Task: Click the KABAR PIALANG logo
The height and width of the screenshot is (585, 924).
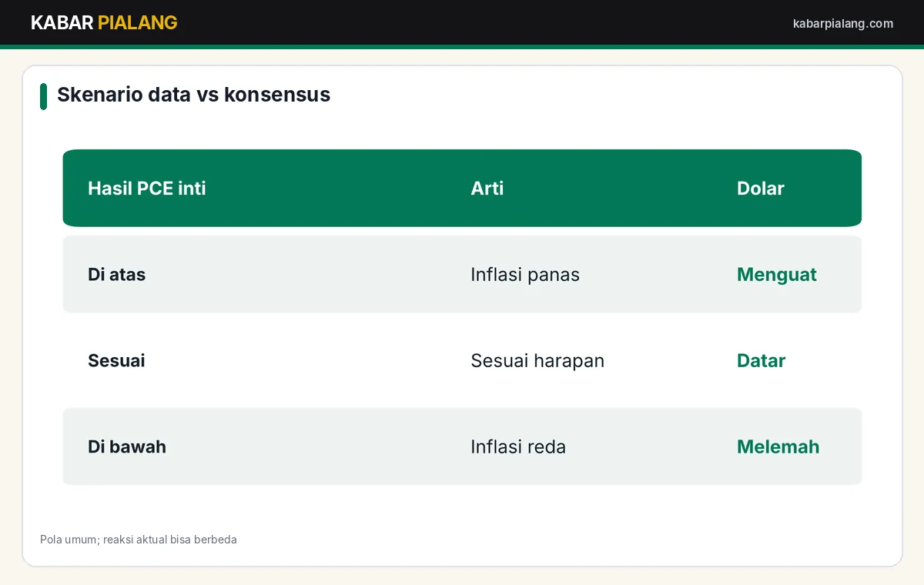Action: click(104, 23)
